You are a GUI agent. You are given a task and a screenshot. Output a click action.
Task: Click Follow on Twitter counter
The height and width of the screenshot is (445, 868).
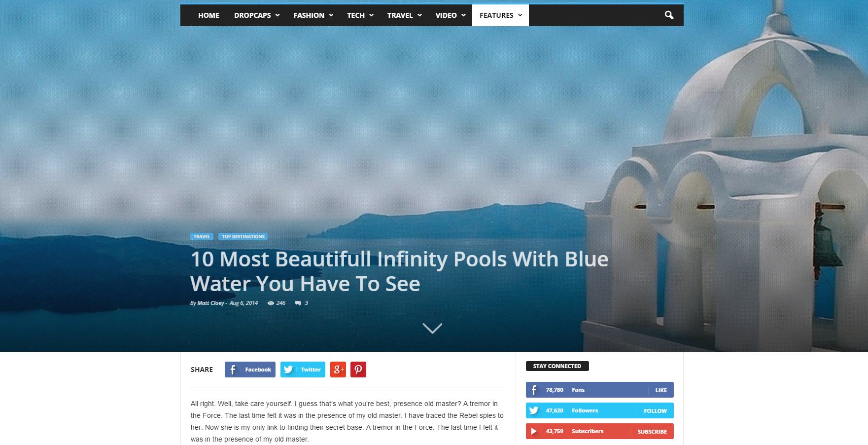[655, 410]
